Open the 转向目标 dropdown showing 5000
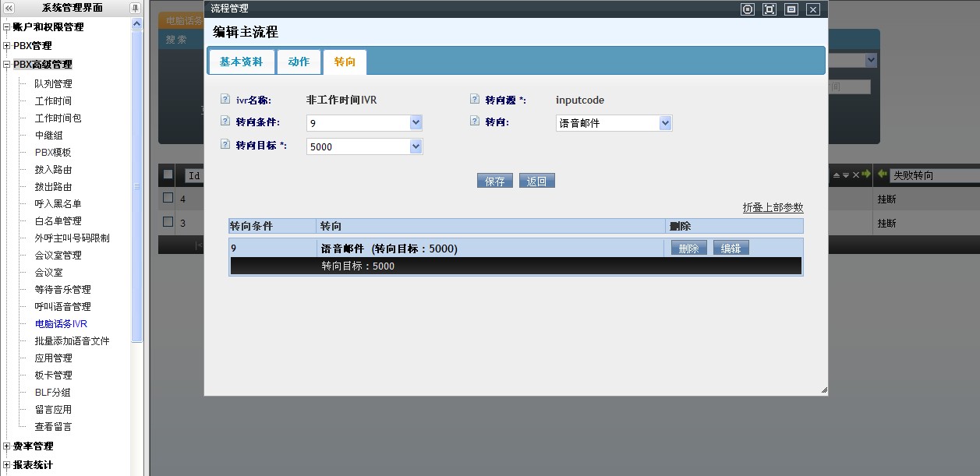 click(x=416, y=146)
